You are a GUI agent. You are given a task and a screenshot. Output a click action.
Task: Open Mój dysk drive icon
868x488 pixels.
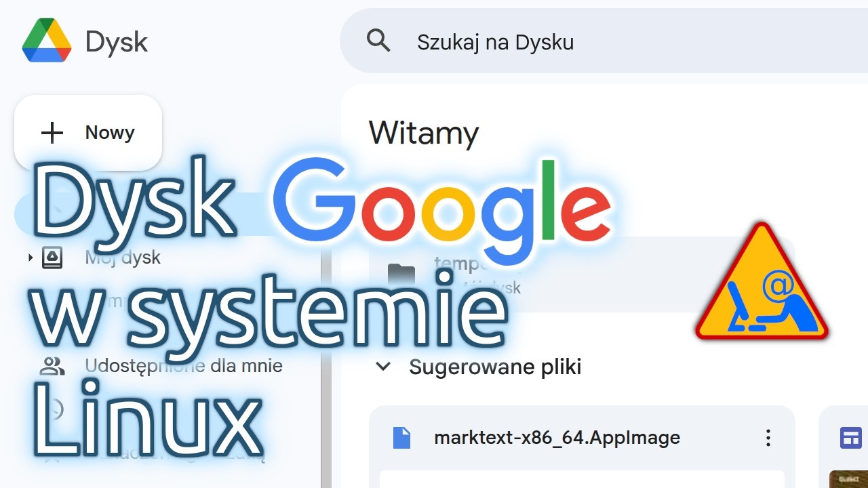(x=52, y=258)
